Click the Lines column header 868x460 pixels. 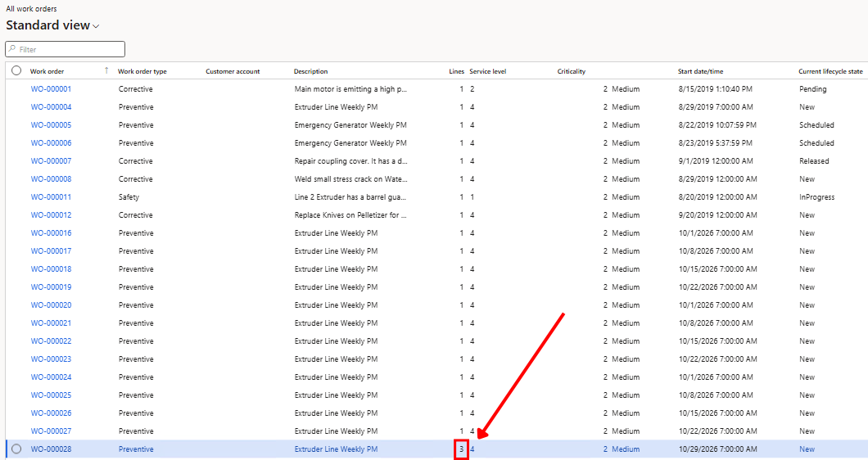(x=457, y=71)
